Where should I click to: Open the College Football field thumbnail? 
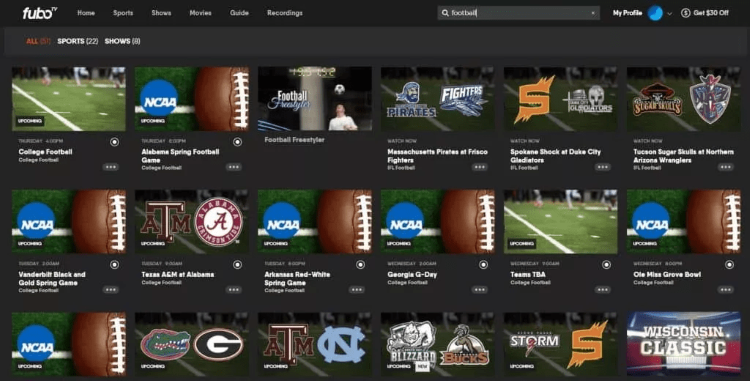69,98
